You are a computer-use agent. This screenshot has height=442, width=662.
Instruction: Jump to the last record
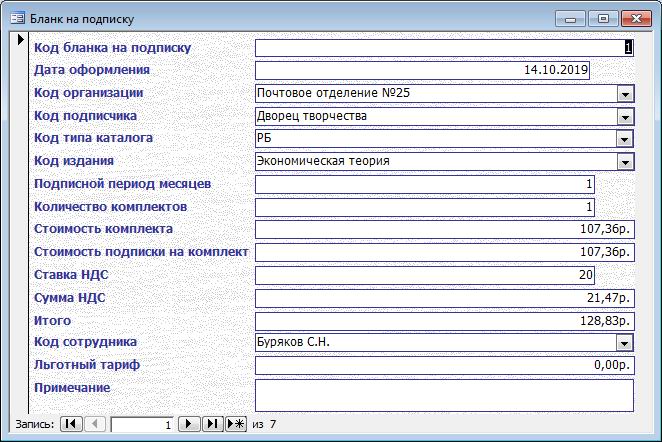pyautogui.click(x=212, y=424)
